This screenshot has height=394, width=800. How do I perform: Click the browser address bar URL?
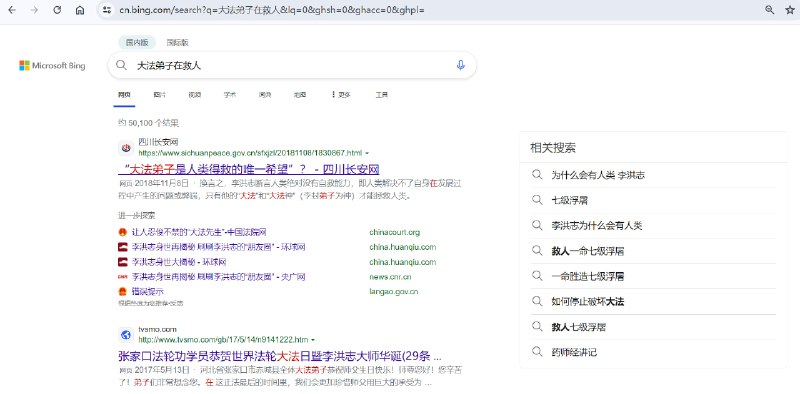point(271,10)
